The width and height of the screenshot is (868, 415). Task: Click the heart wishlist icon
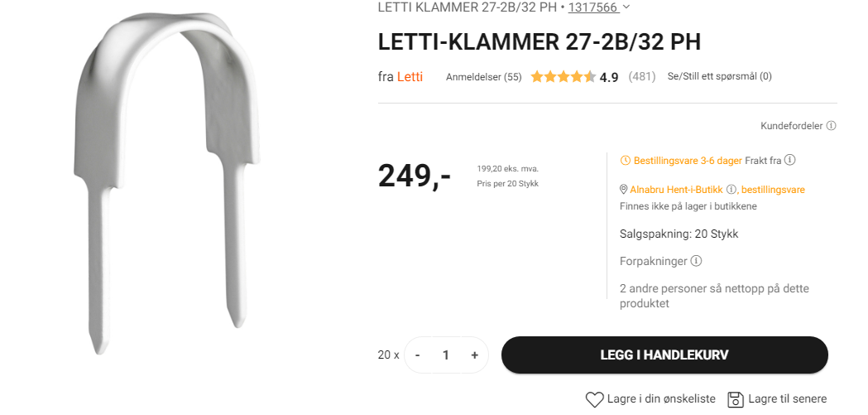595,399
